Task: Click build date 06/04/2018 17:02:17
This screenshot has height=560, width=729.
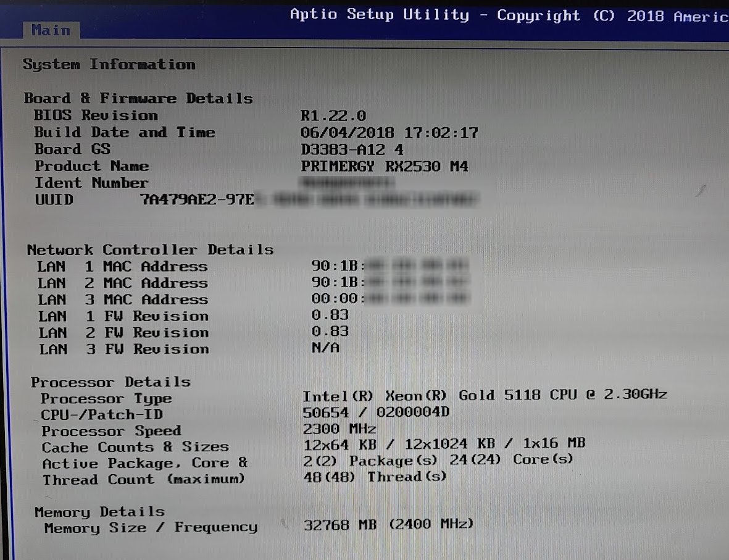Action: point(389,133)
